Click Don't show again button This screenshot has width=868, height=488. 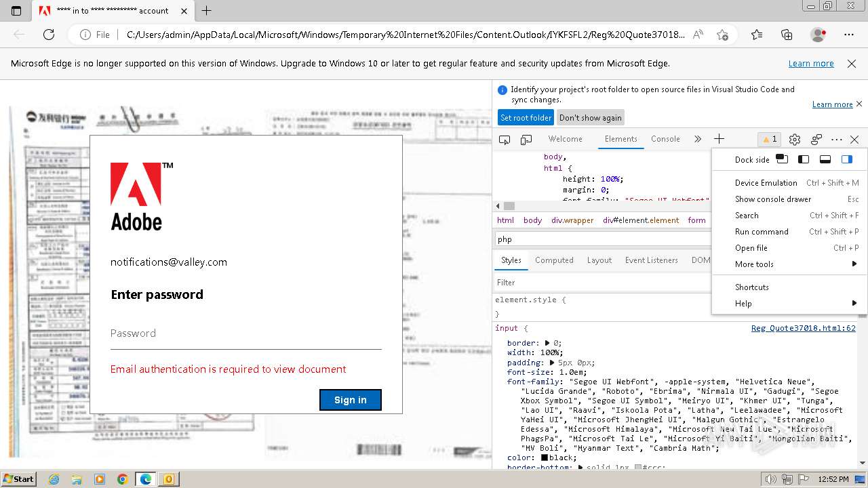(590, 117)
